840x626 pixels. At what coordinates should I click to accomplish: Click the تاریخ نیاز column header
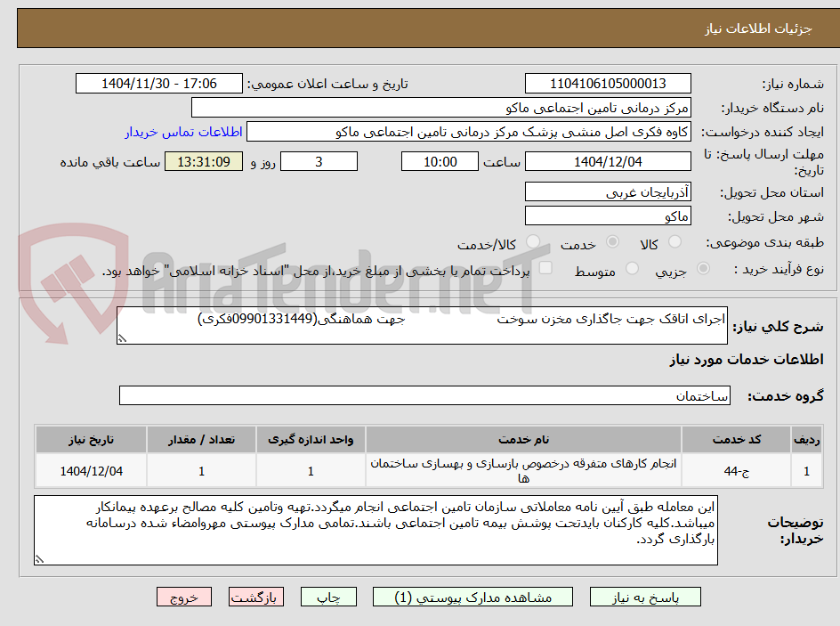(91, 440)
